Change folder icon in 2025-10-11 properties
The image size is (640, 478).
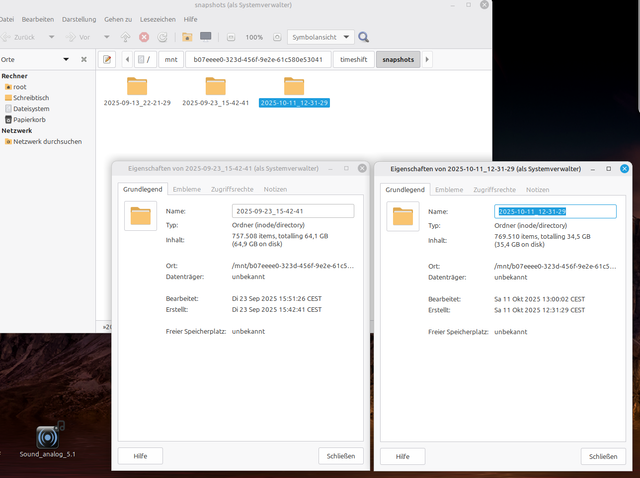click(403, 216)
